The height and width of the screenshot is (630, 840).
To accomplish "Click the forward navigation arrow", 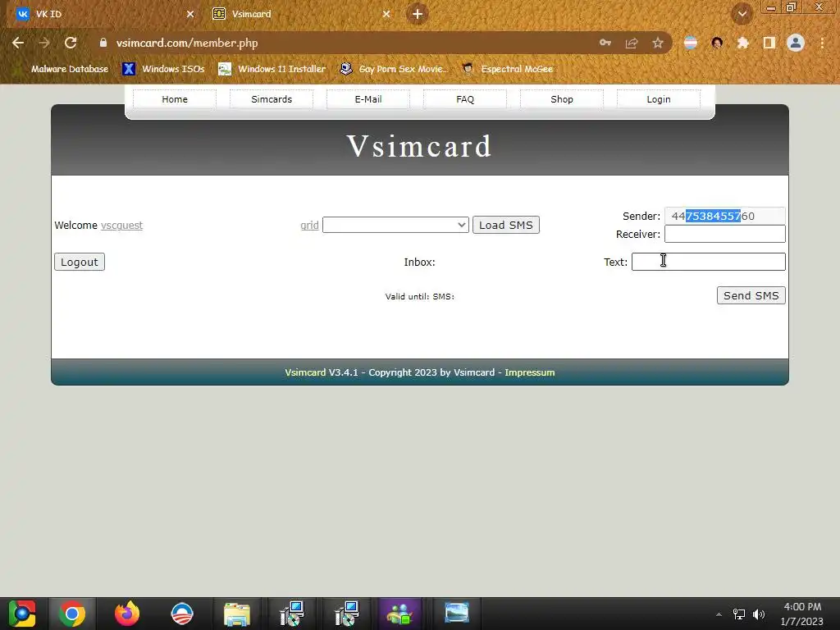I will (x=44, y=43).
